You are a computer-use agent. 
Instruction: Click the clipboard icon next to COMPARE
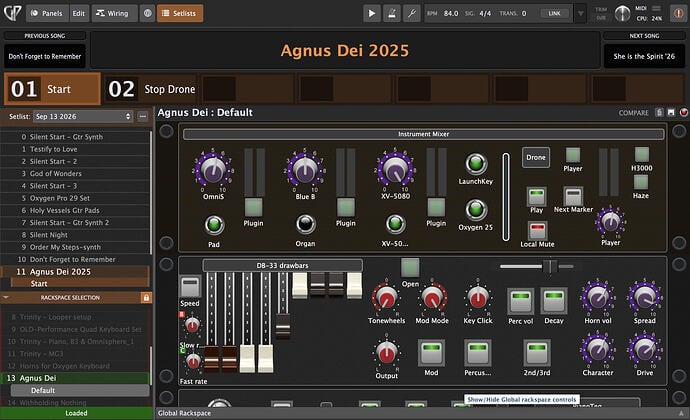point(659,112)
